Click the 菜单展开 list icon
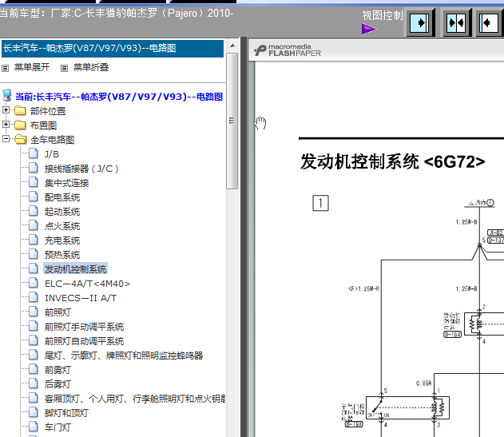Viewport: 504px width, 437px height. 5,68
